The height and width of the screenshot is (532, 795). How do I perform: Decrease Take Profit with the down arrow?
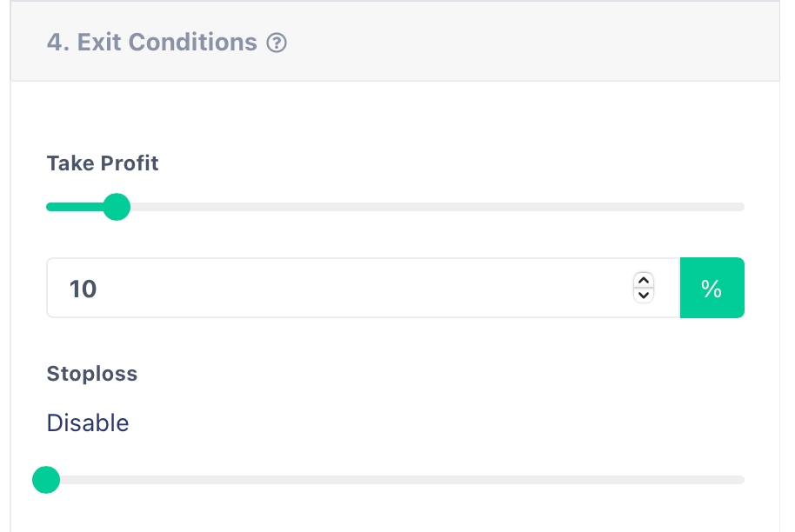[643, 296]
